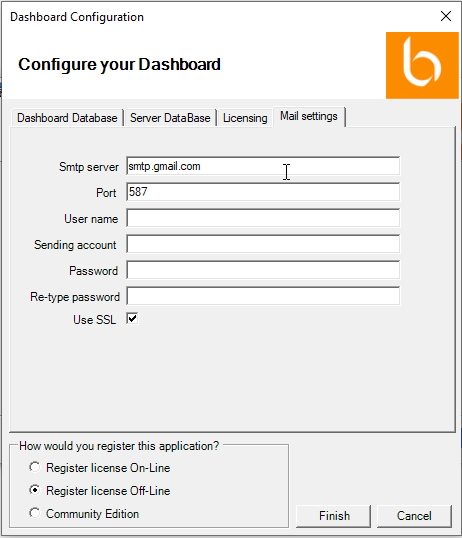The width and height of the screenshot is (462, 538).
Task: Click the User name text box
Action: coord(263,218)
